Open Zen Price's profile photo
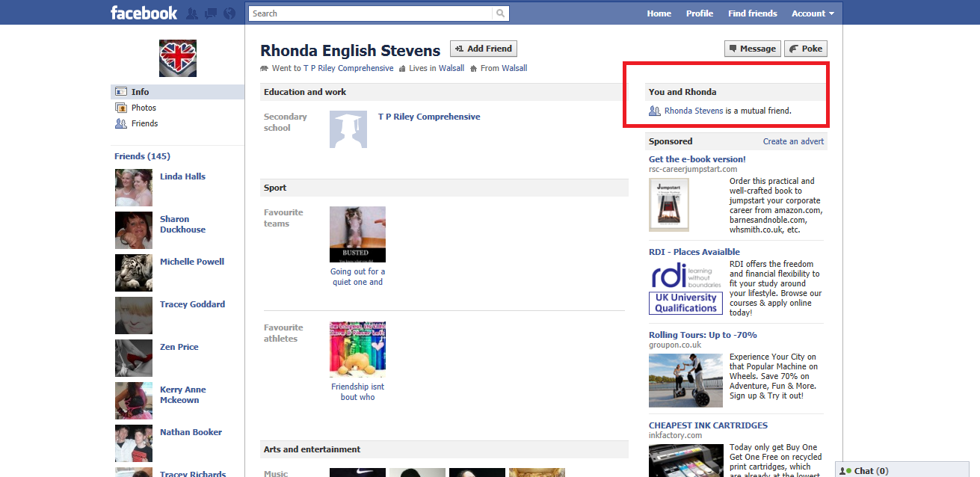 (x=134, y=358)
